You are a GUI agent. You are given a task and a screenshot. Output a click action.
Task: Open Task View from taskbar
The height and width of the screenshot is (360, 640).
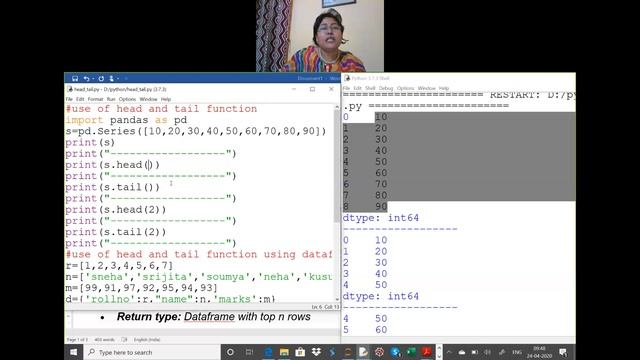click(249, 352)
